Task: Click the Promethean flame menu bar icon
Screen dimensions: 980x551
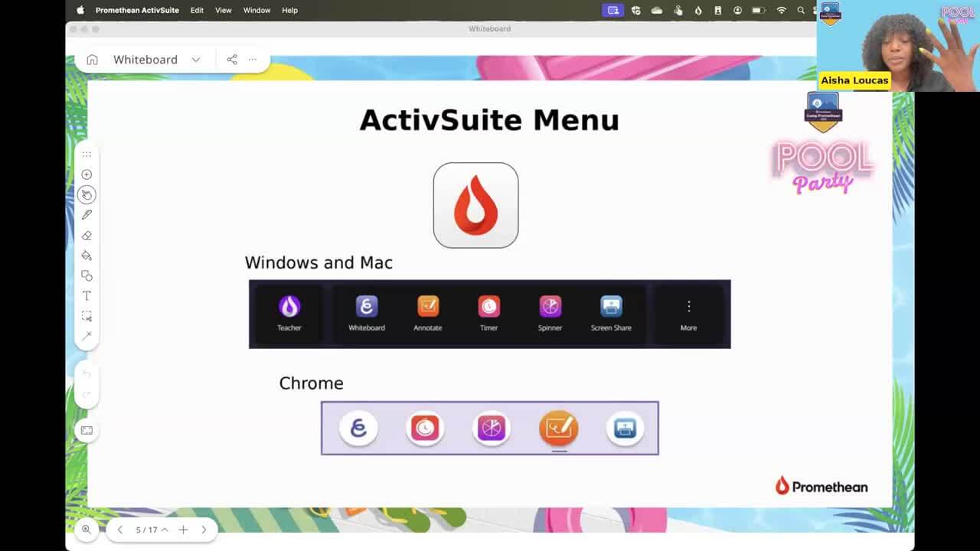Action: [x=697, y=10]
